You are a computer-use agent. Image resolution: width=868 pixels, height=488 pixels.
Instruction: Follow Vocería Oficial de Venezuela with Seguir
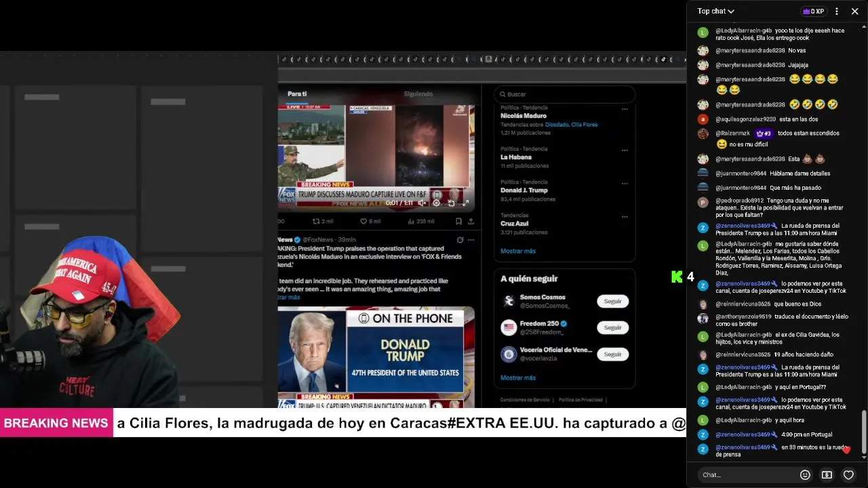[x=612, y=354]
